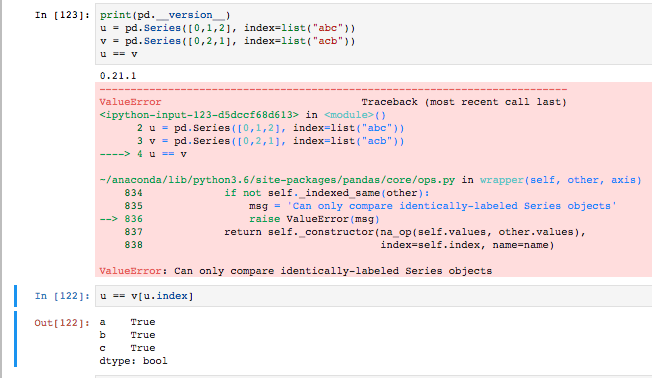Viewport: 652px width, 378px height.
Task: Select the In [122] prompt label
Action: tap(62, 296)
